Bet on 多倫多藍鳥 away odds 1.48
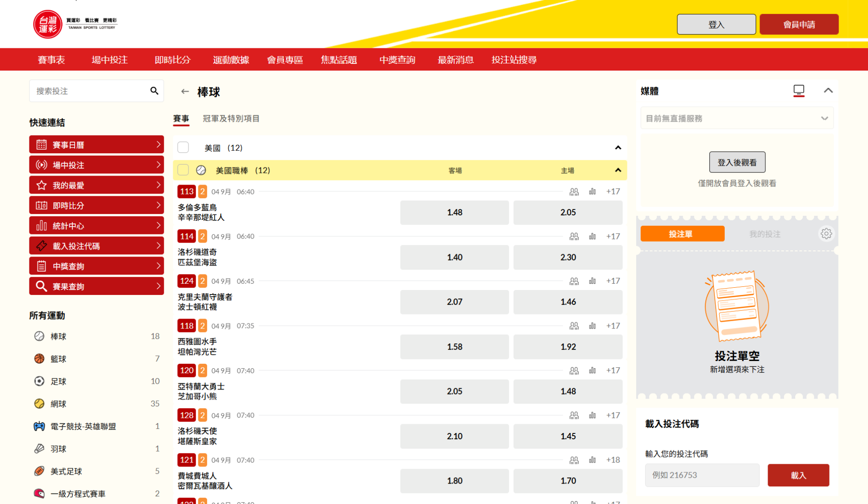Screen dimensions: 868x504 pyautogui.click(x=454, y=213)
